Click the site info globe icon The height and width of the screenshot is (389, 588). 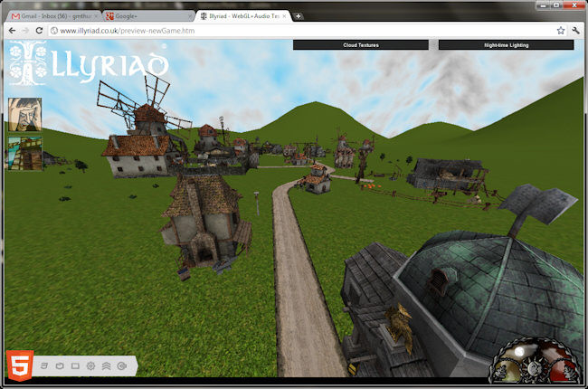point(54,31)
